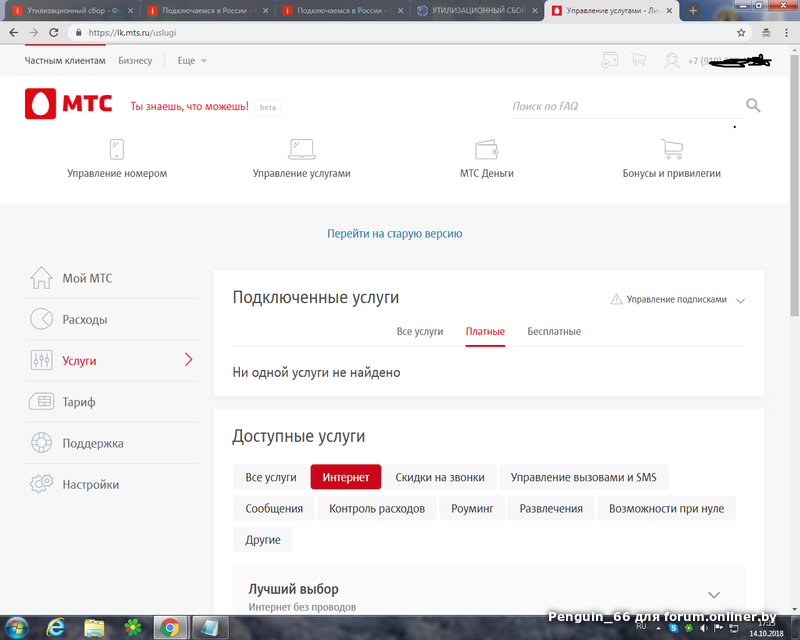Image resolution: width=800 pixels, height=640 pixels.
Task: Open Расходы in the sidebar
Action: [x=85, y=320]
